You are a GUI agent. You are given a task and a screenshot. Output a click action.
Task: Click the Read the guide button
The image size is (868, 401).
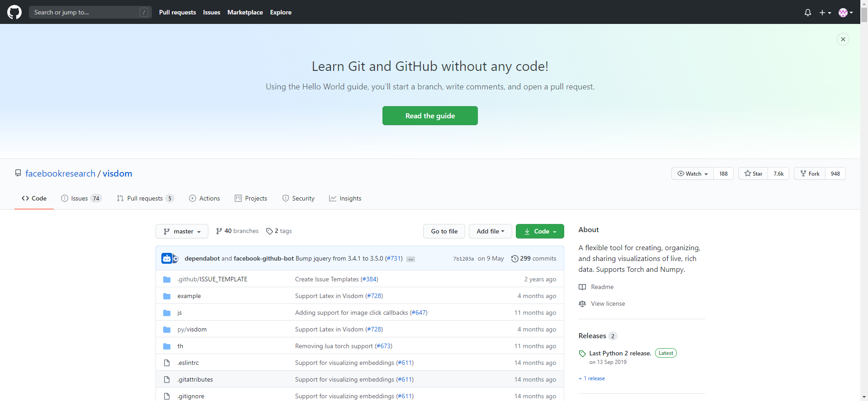pos(430,116)
